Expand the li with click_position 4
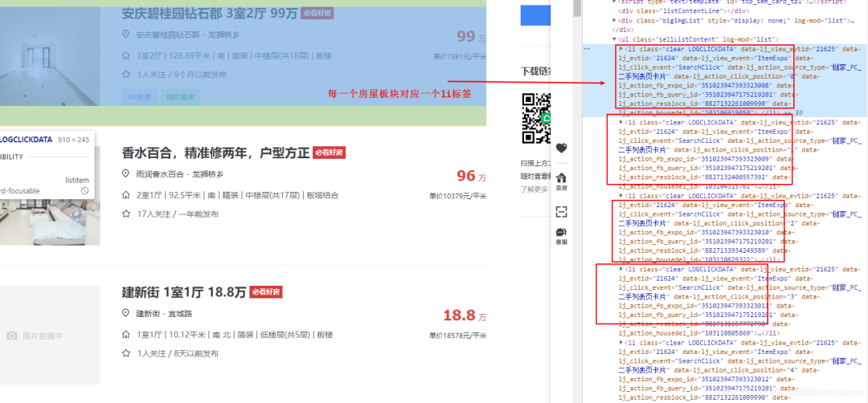 [x=620, y=343]
